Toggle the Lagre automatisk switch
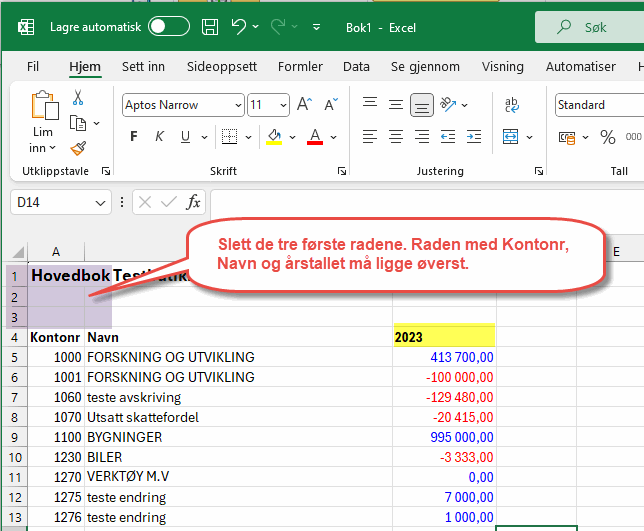The height and width of the screenshot is (531, 644). tap(169, 28)
